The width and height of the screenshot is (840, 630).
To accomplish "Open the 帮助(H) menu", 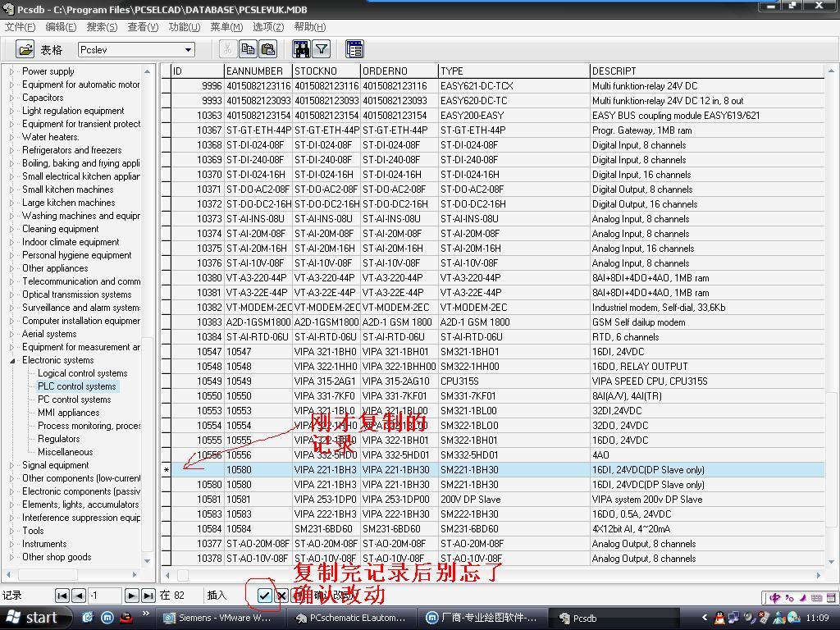I will [x=309, y=27].
